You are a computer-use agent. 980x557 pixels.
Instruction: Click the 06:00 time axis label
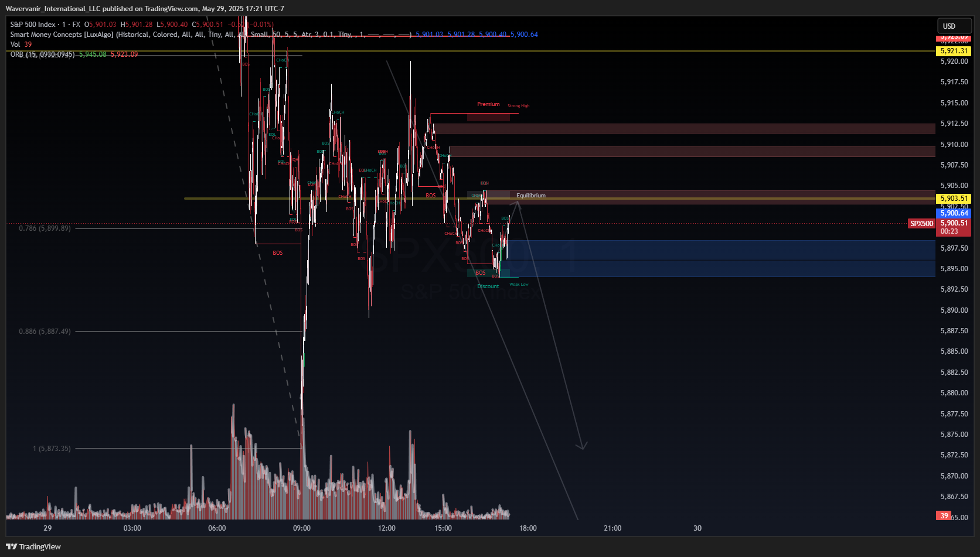(217, 528)
